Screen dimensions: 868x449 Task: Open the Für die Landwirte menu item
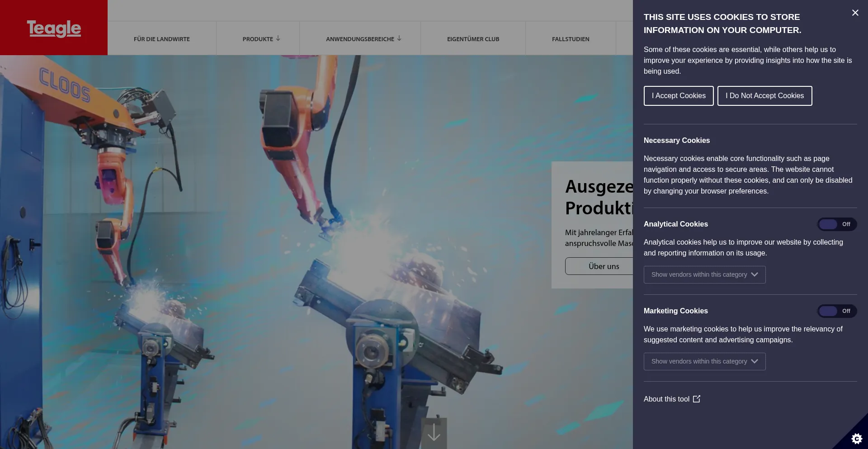click(162, 39)
